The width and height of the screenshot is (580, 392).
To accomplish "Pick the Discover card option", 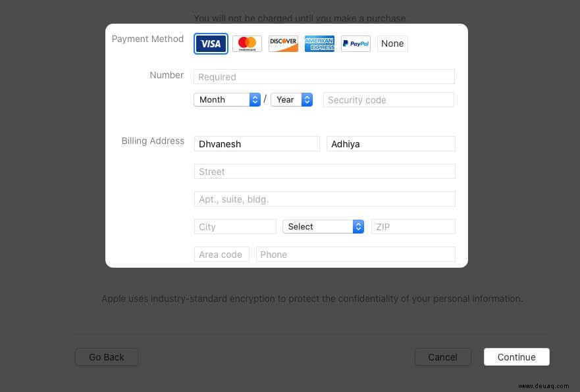I will [x=283, y=43].
